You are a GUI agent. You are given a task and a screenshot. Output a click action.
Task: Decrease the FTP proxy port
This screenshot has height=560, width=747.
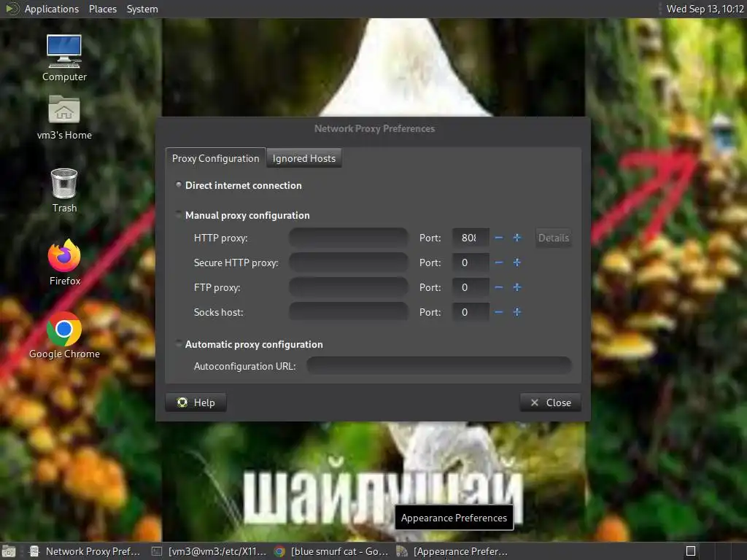tap(499, 287)
